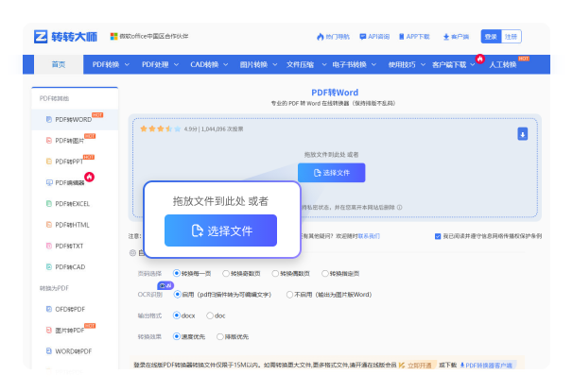Viewport: 573px width, 392px height.
Task: Click the 登录 login button
Action: pos(490,36)
